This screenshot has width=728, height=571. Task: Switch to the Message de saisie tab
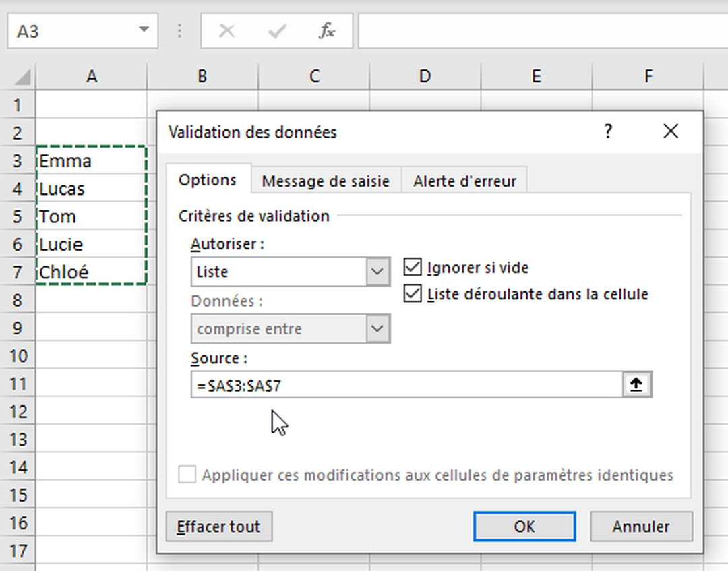point(326,180)
